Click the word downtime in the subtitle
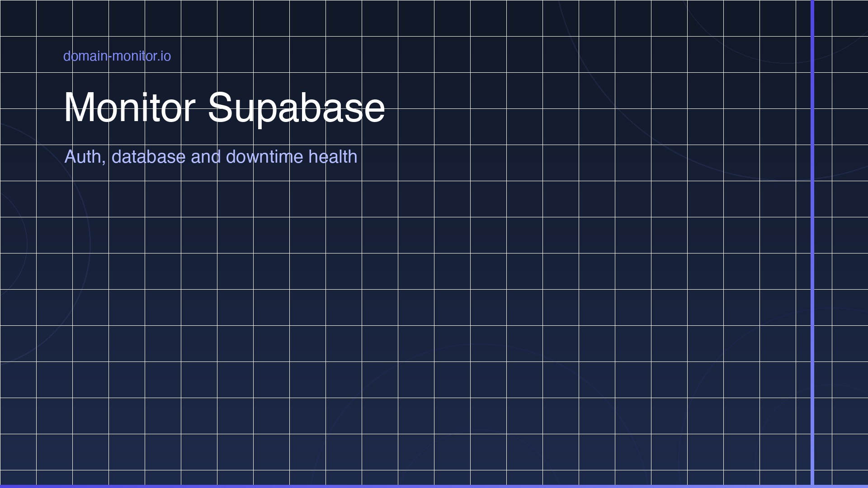This screenshot has height=488, width=868. [x=264, y=157]
